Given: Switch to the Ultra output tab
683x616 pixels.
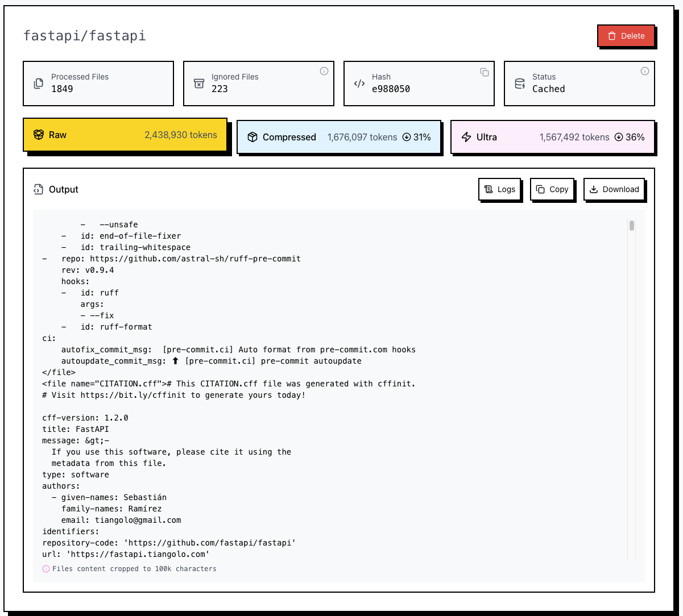Looking at the screenshot, I should pos(553,137).
